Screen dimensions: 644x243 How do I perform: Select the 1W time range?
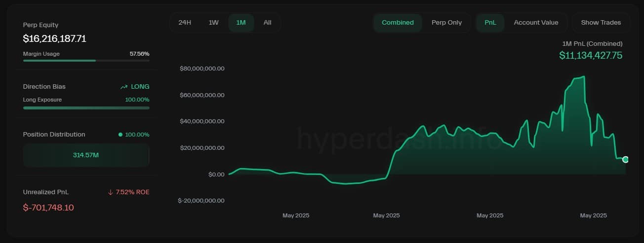pyautogui.click(x=213, y=23)
